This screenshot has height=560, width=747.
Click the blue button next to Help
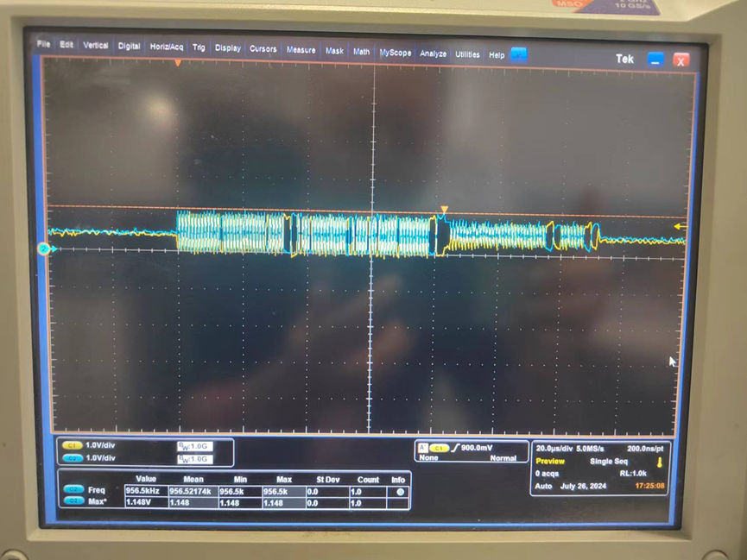click(518, 54)
